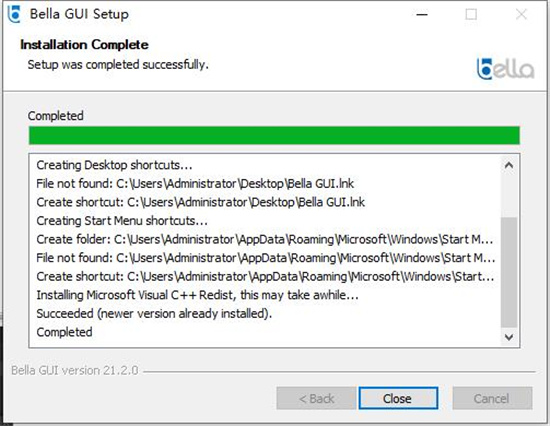This screenshot has height=426, width=550.
Task: Click the Bella logo in header
Action: (x=505, y=68)
